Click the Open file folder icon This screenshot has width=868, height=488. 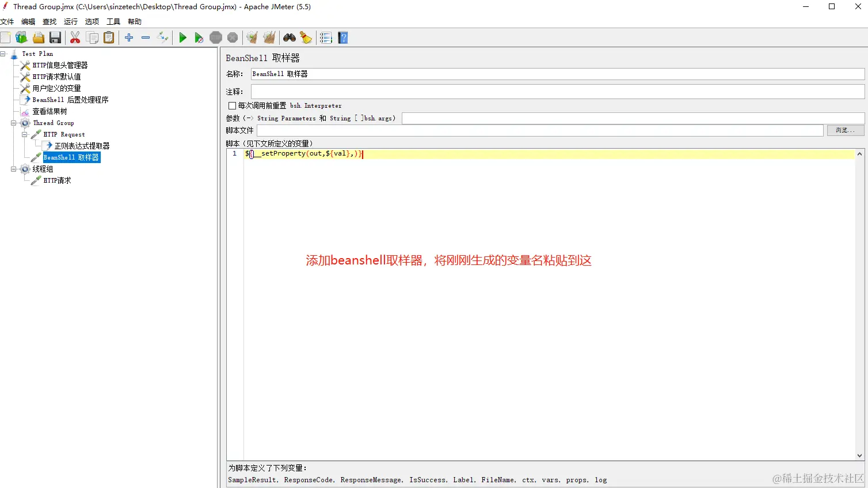tap(39, 38)
